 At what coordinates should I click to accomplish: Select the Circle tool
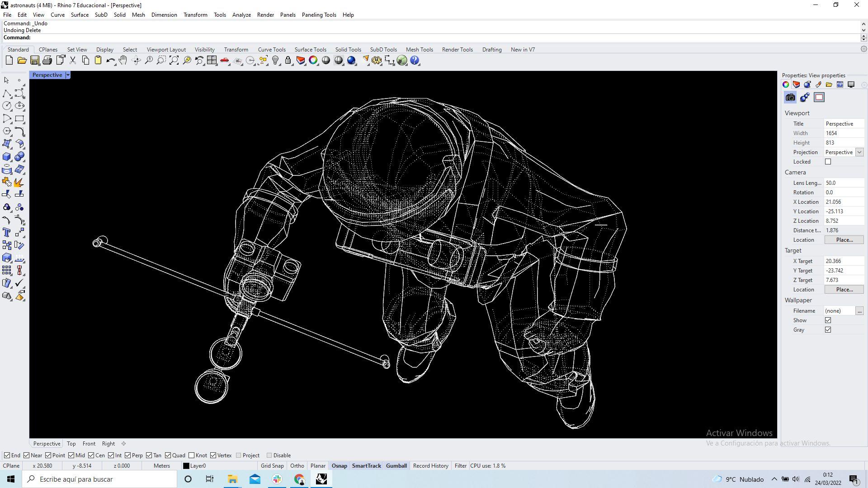click(x=6, y=106)
